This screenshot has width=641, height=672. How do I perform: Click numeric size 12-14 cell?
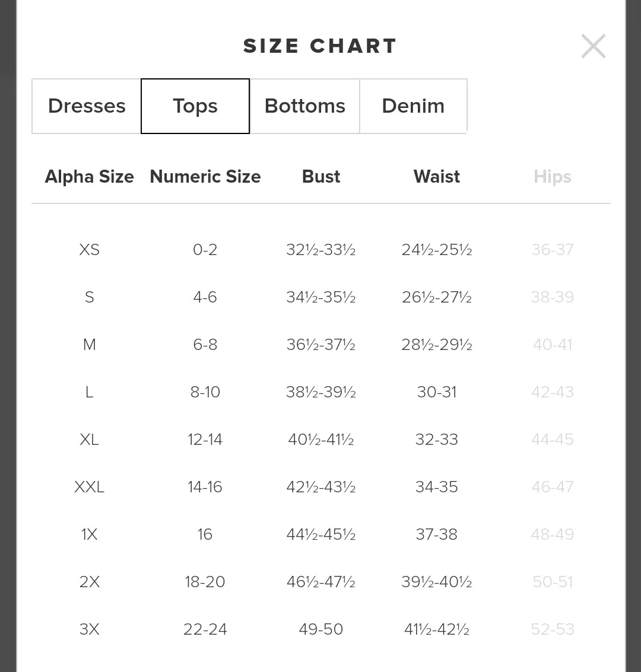point(205,439)
